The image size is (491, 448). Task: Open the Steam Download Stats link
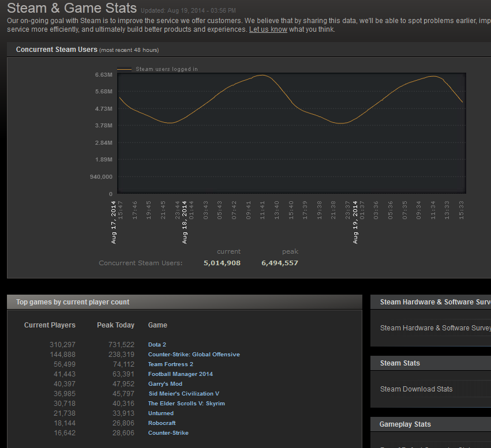(x=416, y=389)
